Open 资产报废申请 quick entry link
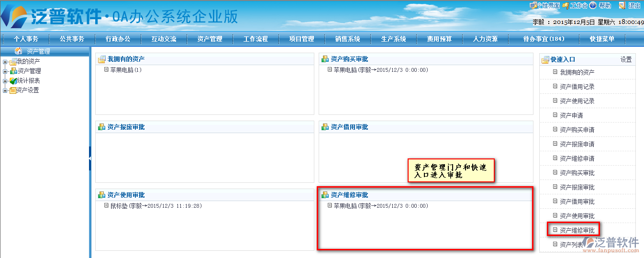This screenshot has height=258, width=644. tap(577, 144)
